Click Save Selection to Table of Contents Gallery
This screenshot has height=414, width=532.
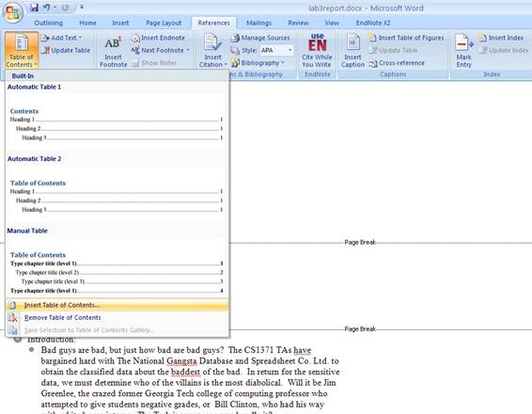coord(117,330)
